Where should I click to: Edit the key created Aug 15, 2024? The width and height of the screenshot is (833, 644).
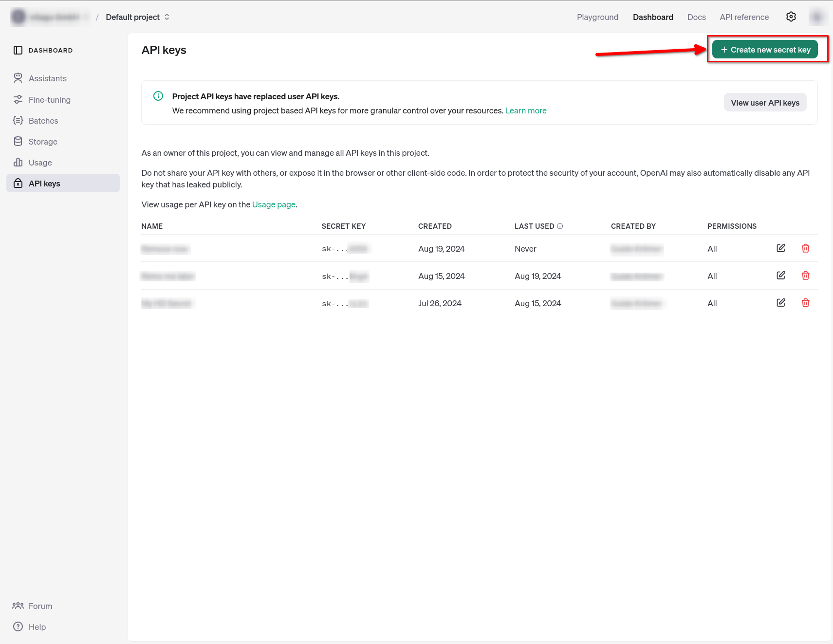780,276
